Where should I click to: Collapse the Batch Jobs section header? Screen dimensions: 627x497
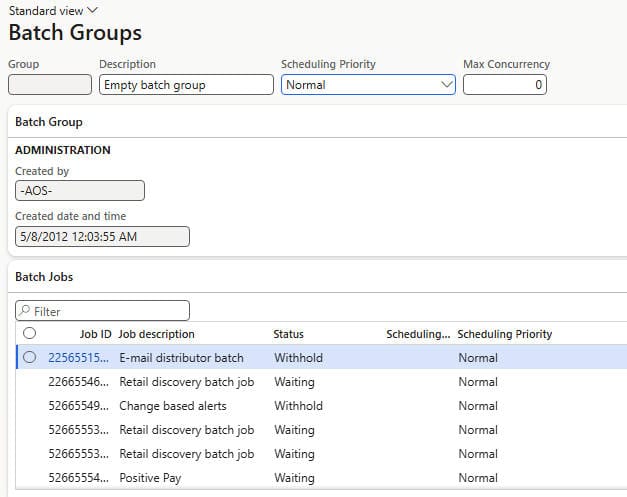coord(44,277)
